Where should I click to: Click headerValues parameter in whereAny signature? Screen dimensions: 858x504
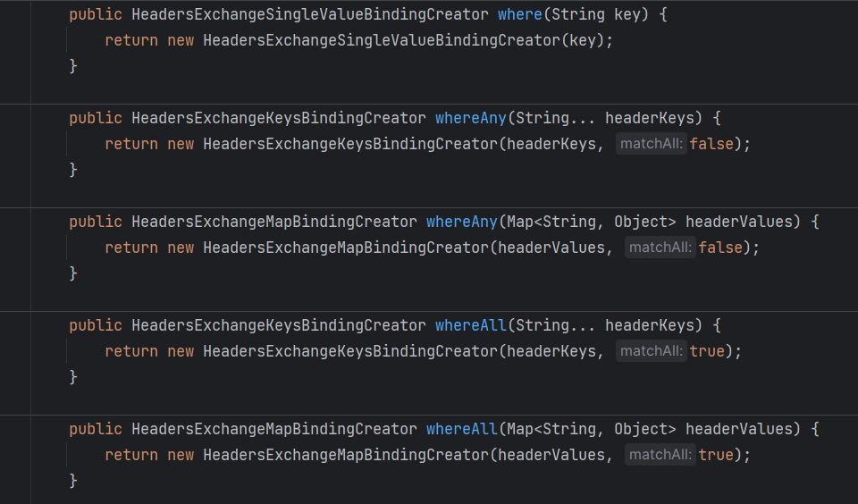(x=739, y=222)
